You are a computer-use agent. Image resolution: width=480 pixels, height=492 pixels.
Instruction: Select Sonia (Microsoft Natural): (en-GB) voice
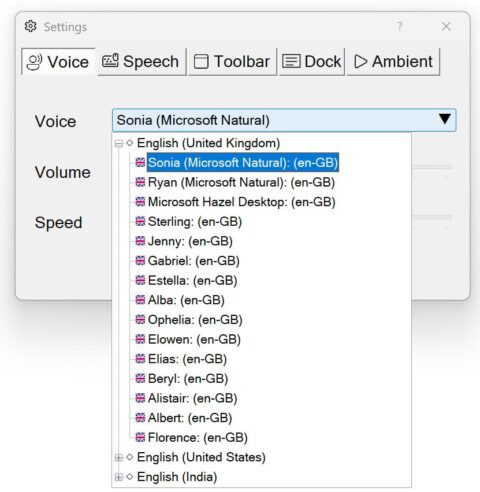[x=243, y=163]
